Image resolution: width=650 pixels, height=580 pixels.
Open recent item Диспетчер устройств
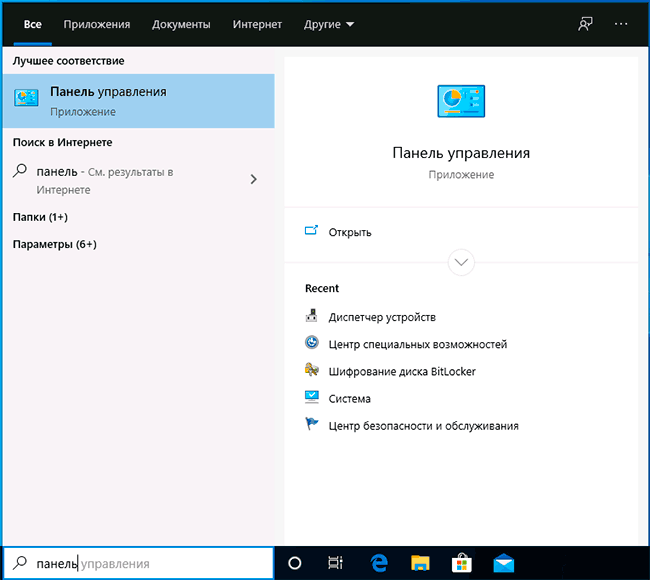pos(382,317)
